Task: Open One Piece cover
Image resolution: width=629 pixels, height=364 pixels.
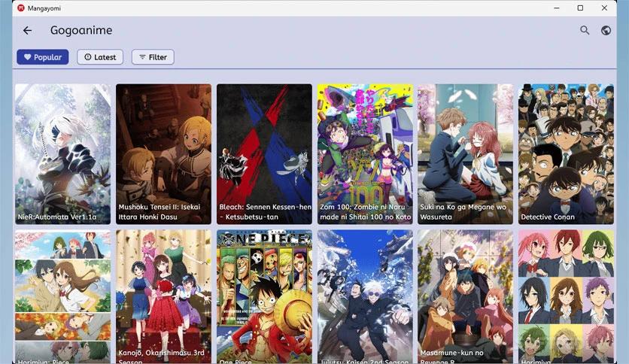Action: (x=264, y=296)
